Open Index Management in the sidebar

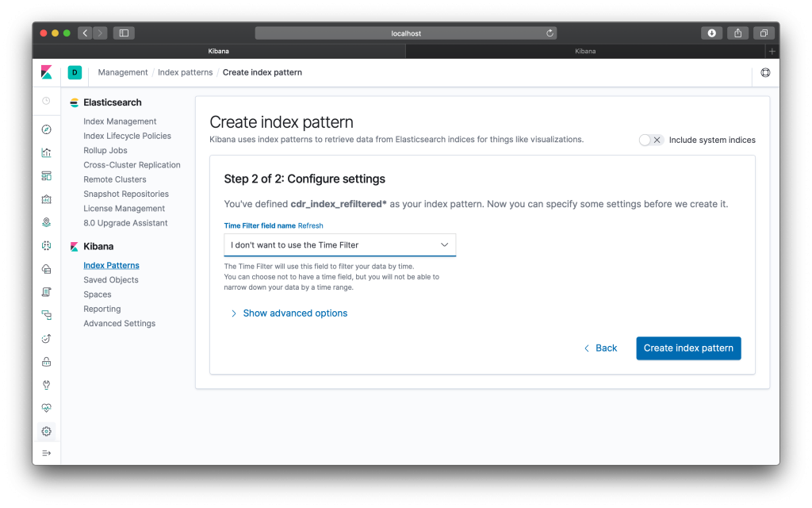[x=120, y=121]
